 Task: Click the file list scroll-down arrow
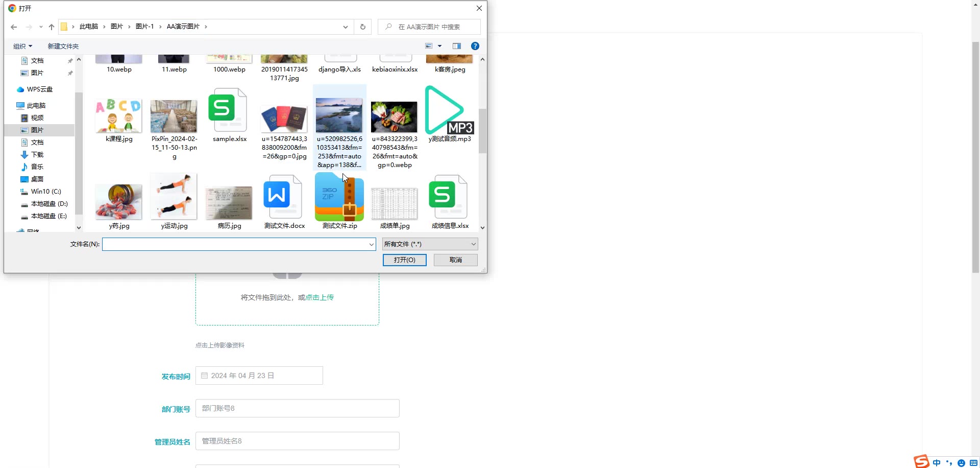[x=482, y=228]
